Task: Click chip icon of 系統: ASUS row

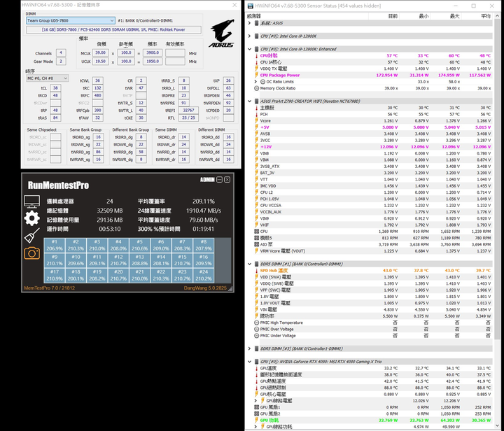Action: point(256,23)
